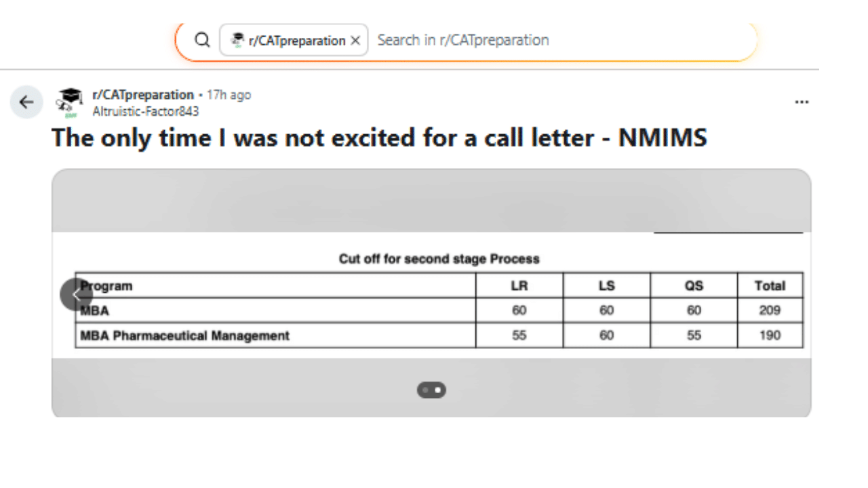Image resolution: width=868 pixels, height=488 pixels.
Task: Click the 17h ago timestamp
Action: click(x=229, y=95)
